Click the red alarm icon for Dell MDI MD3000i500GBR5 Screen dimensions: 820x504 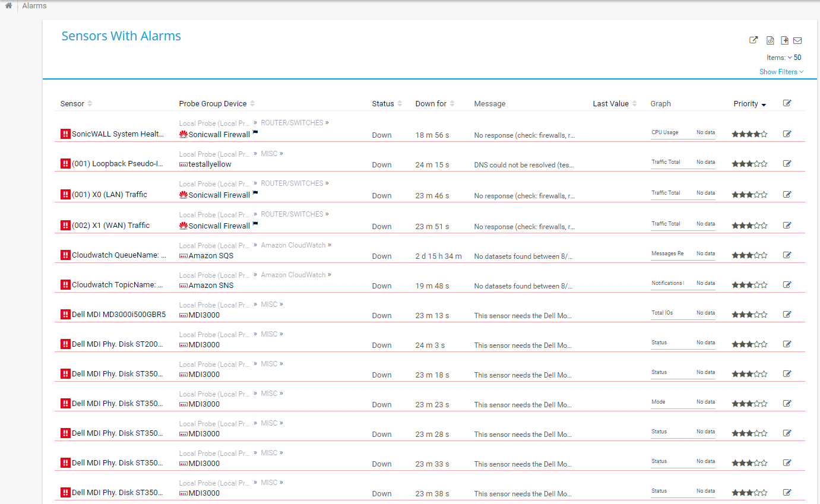[65, 315]
